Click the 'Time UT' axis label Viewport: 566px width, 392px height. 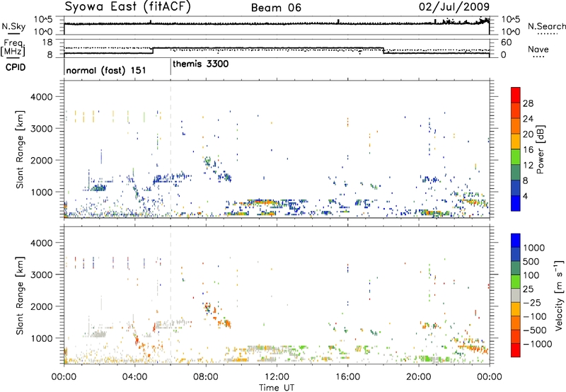[x=277, y=388]
